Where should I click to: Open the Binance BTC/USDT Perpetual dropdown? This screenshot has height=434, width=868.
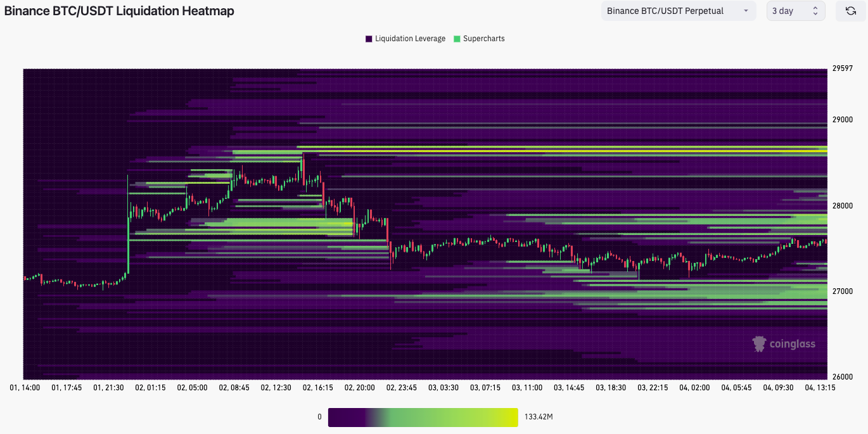(678, 11)
